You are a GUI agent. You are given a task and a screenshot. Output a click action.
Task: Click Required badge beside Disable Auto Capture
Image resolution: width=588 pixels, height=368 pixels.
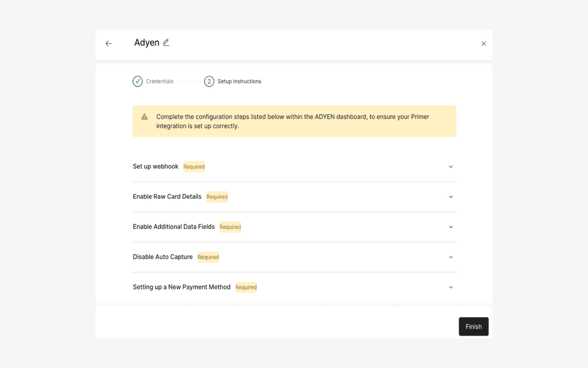tap(208, 257)
